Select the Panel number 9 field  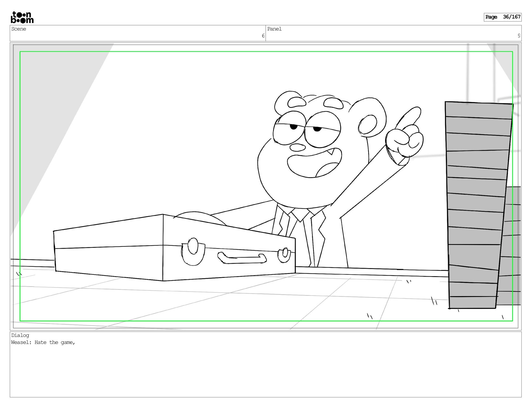[x=519, y=36]
